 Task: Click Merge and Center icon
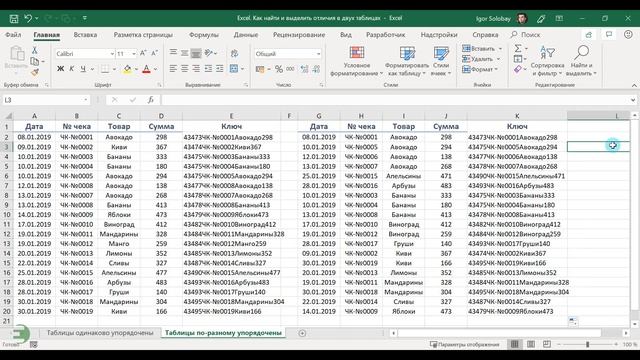click(x=234, y=69)
